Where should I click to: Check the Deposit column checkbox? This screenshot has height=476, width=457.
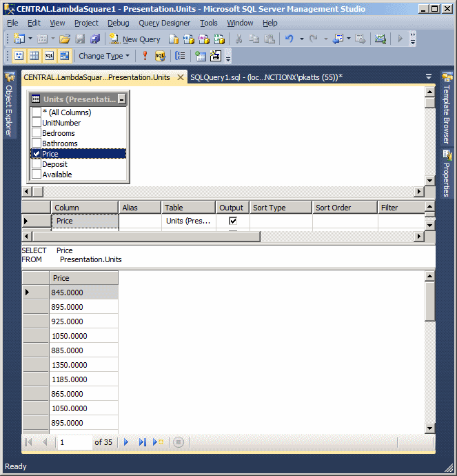(x=37, y=164)
